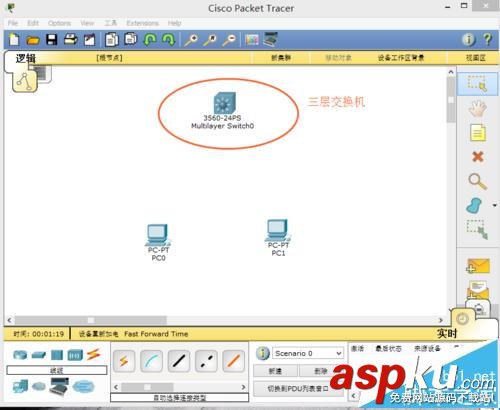Open the drawing palette icon
Image resolution: width=500 pixels, height=410 pixels.
(x=252, y=40)
